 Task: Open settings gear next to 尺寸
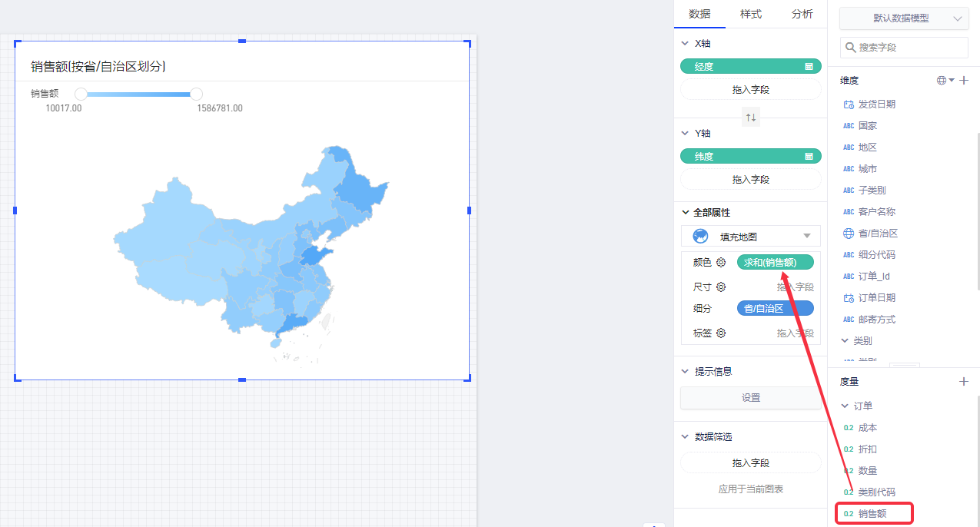tap(721, 287)
